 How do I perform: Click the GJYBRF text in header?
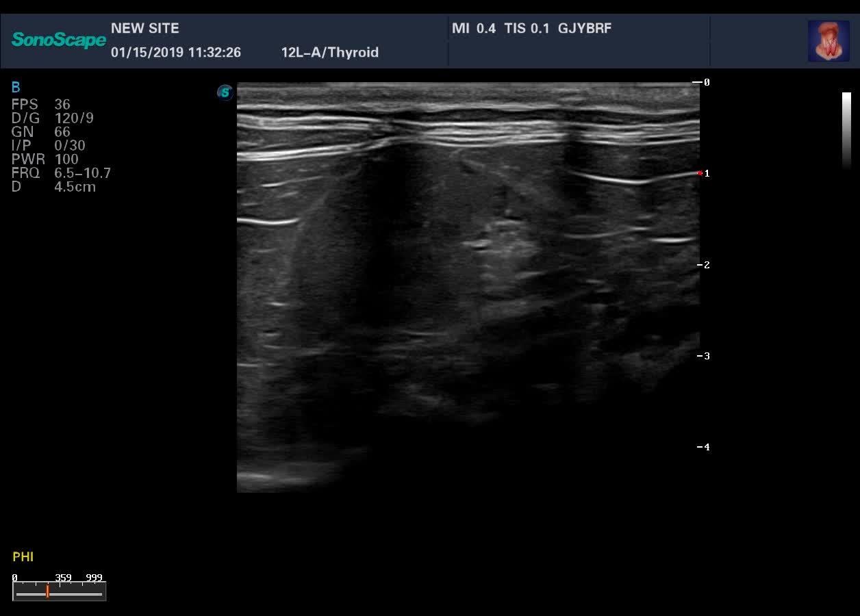tap(585, 29)
